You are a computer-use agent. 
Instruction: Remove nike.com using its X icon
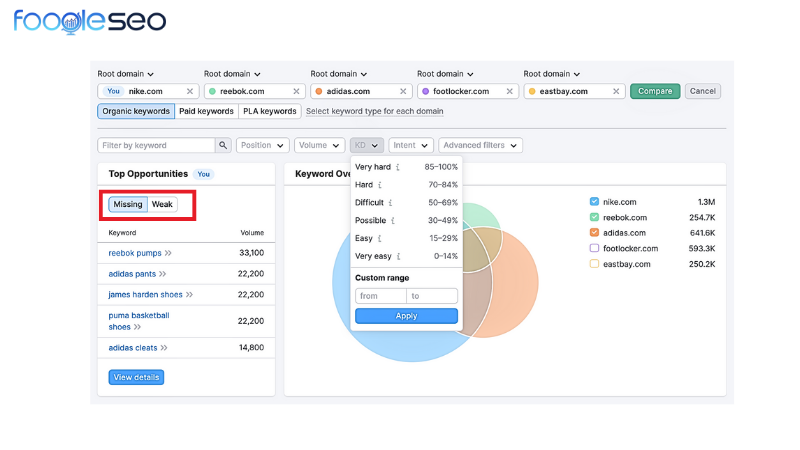coord(190,91)
